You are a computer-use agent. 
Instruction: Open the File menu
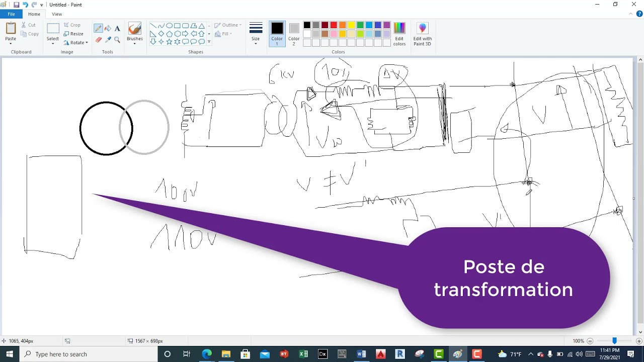tap(11, 14)
